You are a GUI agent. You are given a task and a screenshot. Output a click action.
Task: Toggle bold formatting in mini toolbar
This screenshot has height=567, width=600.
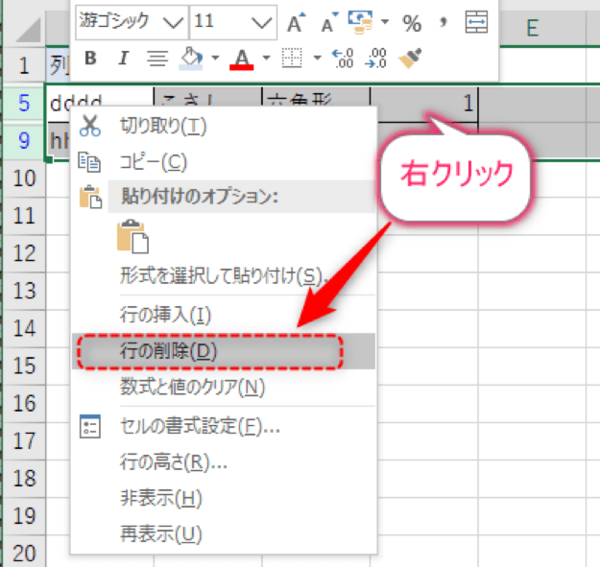[90, 58]
